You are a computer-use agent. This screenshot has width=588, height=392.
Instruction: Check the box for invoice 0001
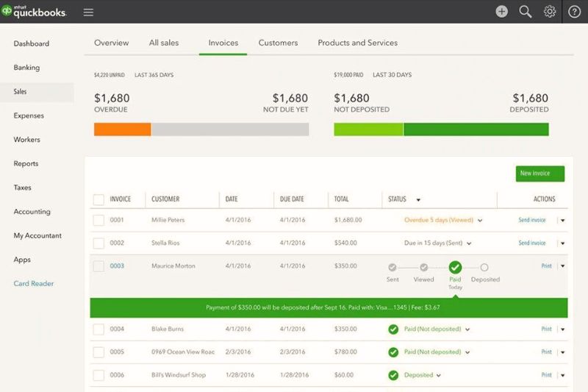coord(98,220)
